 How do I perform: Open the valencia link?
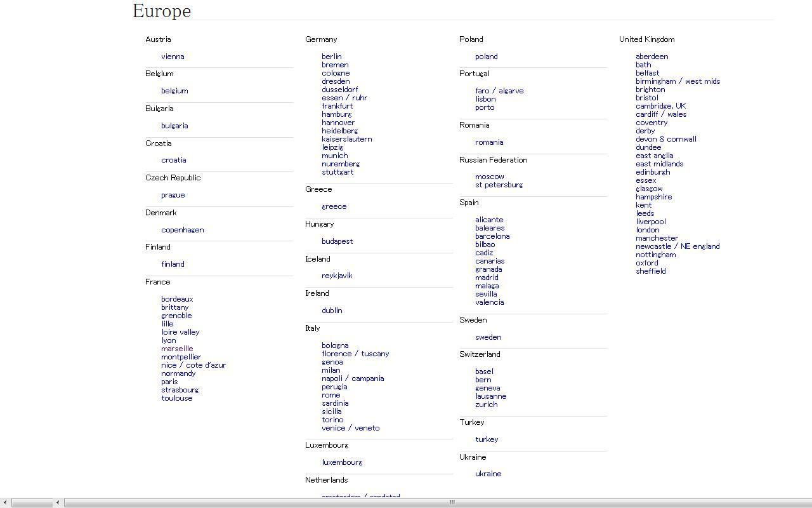(490, 302)
